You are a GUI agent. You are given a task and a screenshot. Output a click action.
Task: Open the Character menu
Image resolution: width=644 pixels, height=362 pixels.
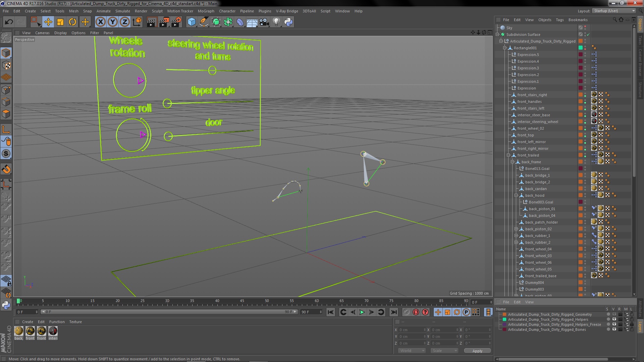tap(227, 11)
